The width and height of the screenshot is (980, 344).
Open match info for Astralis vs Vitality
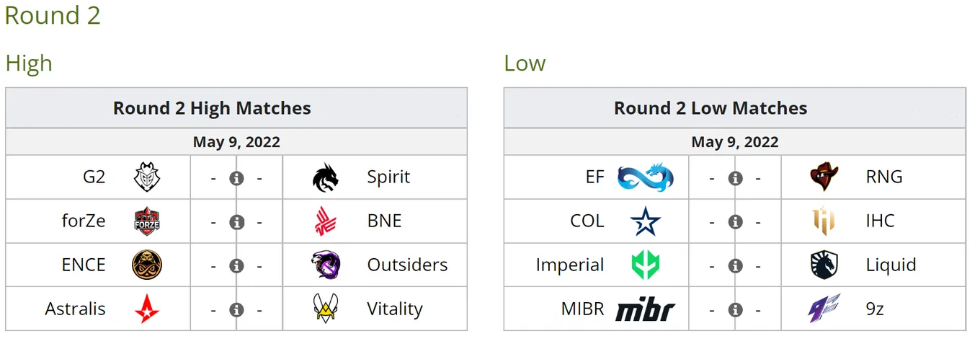(236, 310)
